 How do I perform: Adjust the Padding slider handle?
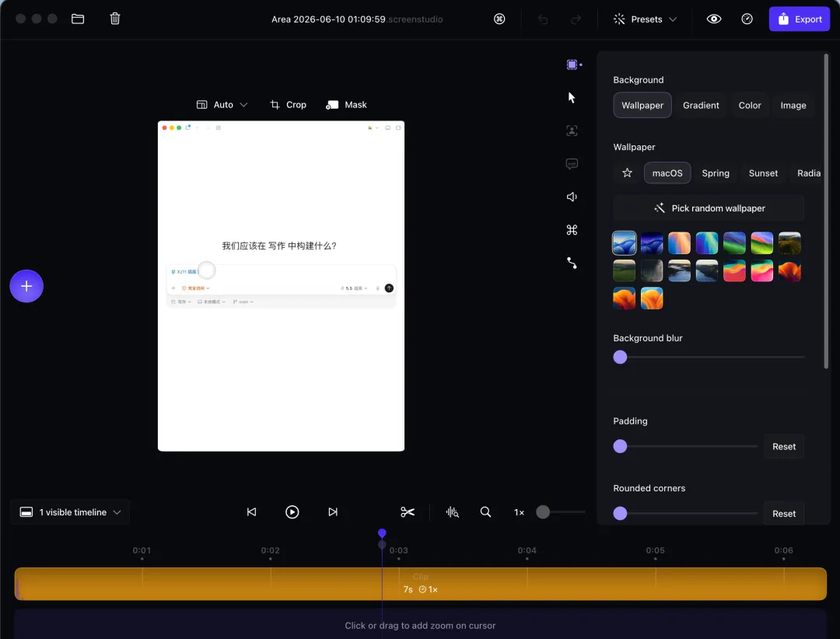620,446
